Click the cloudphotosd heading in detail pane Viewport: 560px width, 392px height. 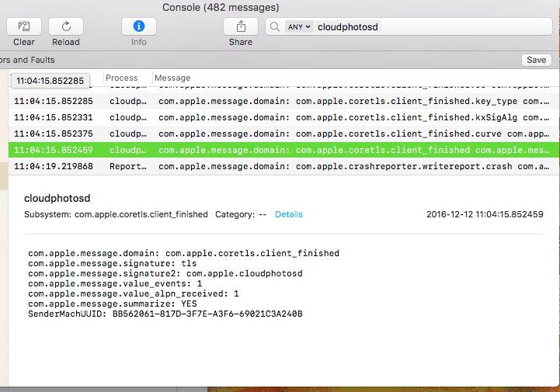(x=57, y=198)
